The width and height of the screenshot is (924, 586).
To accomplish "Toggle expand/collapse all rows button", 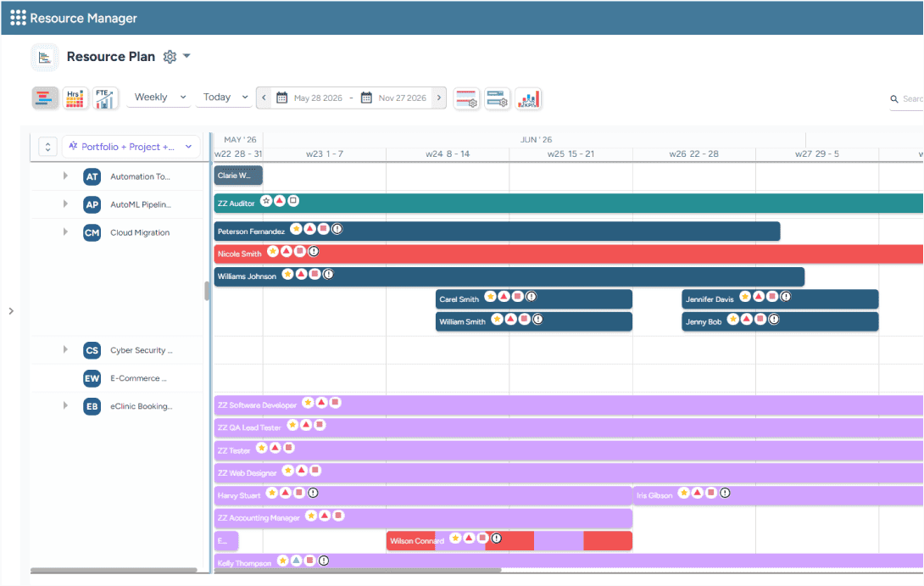I will [x=47, y=146].
